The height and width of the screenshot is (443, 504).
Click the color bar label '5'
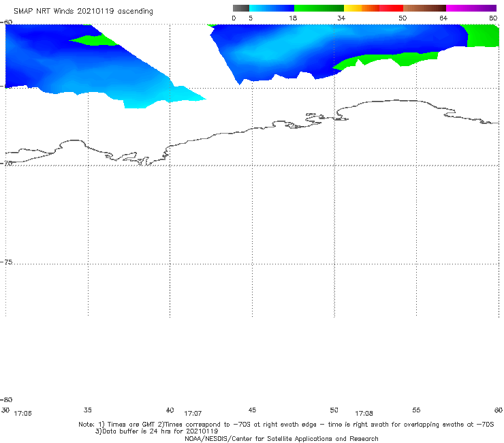(251, 18)
